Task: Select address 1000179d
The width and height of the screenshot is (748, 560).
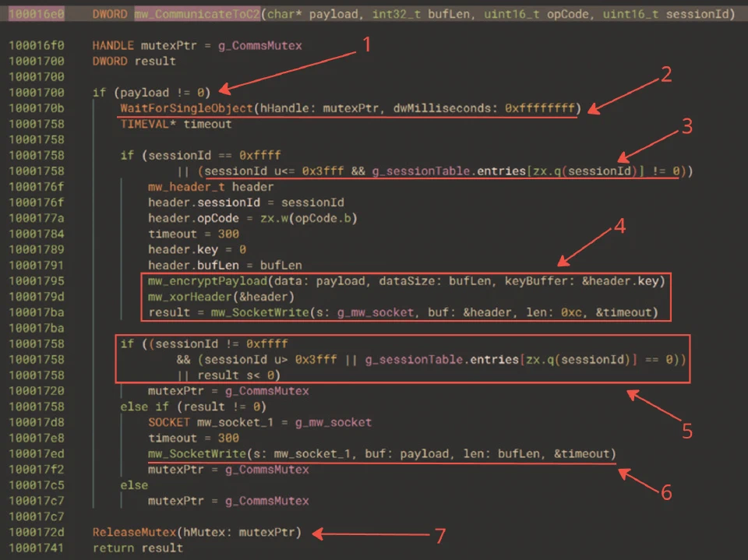Action: click(37, 297)
